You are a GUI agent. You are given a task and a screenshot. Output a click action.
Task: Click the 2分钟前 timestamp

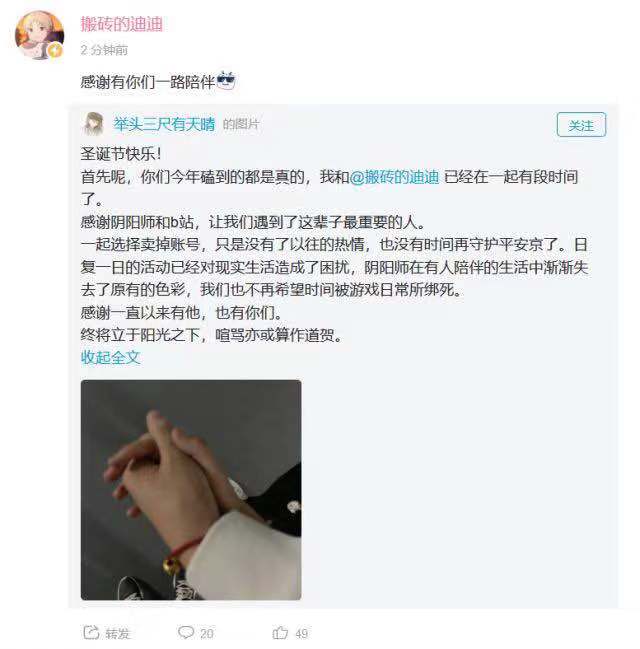tap(104, 50)
